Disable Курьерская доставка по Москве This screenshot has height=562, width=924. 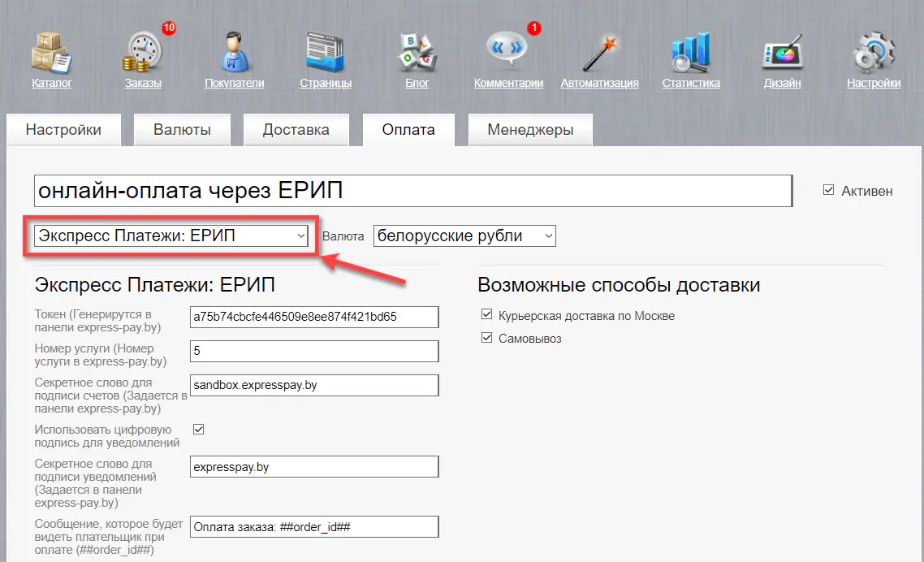486,314
